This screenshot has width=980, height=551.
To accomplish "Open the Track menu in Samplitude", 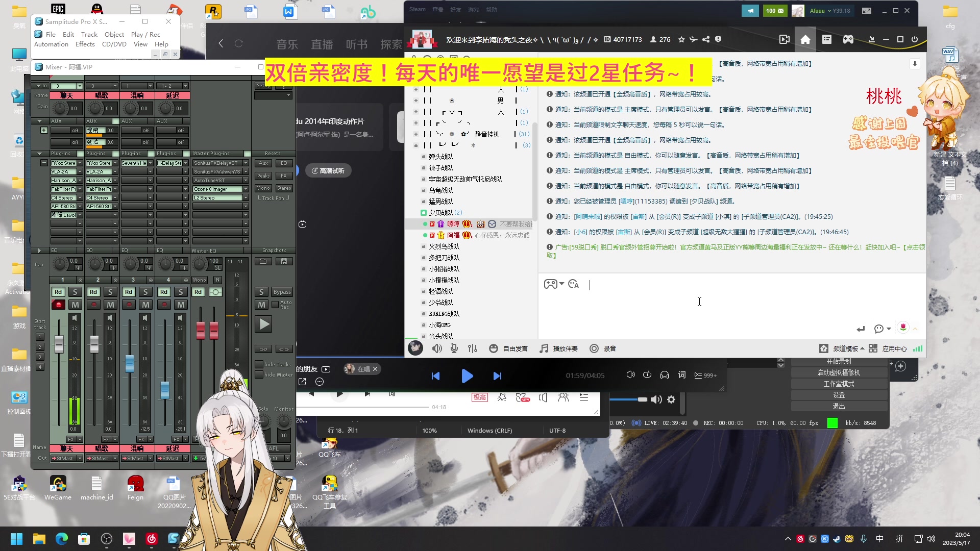I will click(x=89, y=34).
